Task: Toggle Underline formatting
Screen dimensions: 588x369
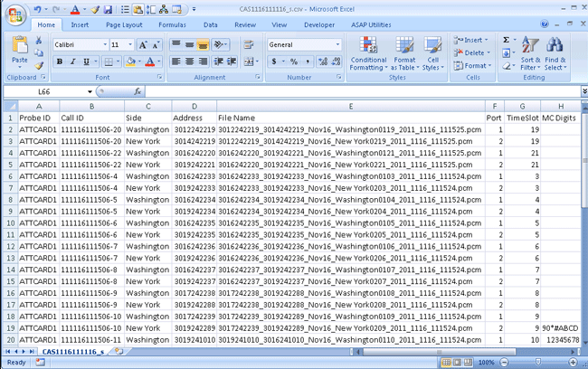Action: (86, 61)
